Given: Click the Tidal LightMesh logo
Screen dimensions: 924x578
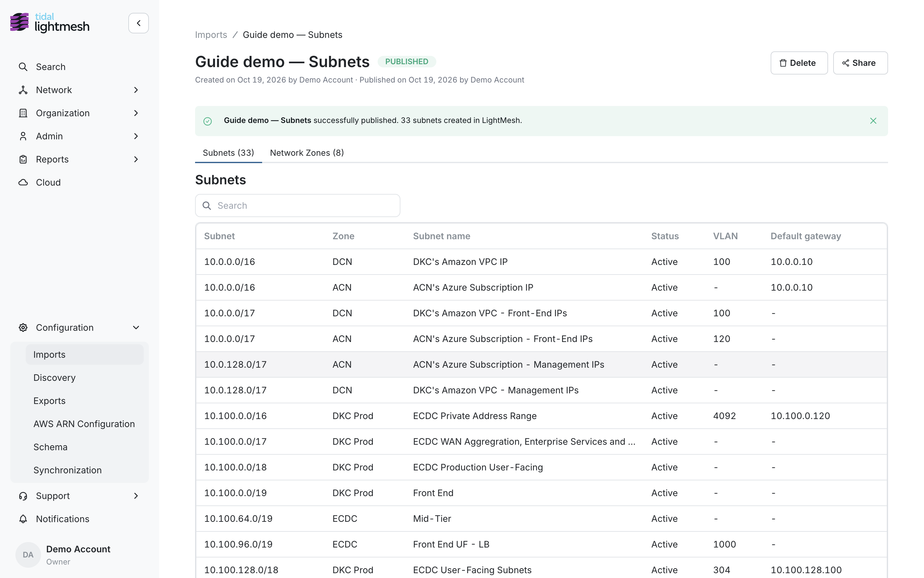Looking at the screenshot, I should point(50,22).
